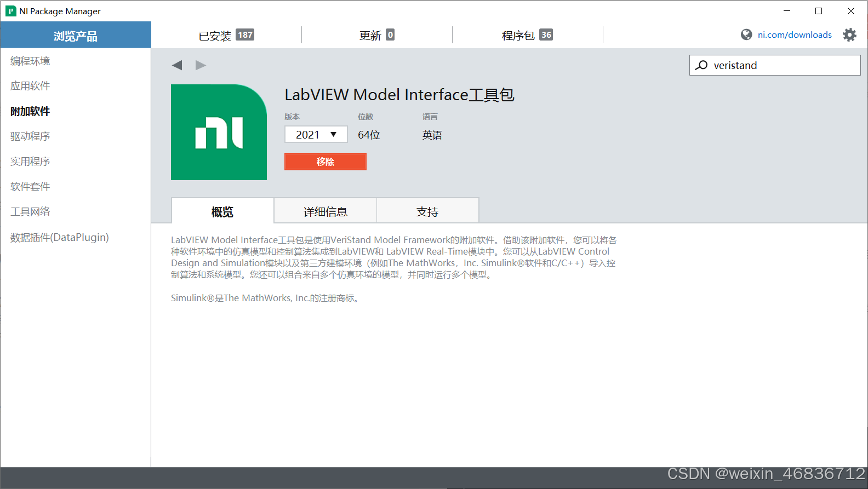The width and height of the screenshot is (868, 489).
Task: Switch to the 更新 tab
Action: point(377,36)
